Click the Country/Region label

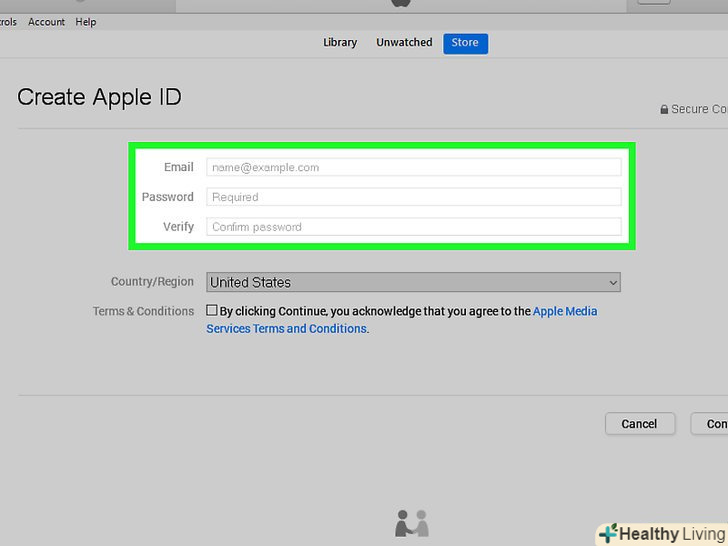pyautogui.click(x=152, y=282)
